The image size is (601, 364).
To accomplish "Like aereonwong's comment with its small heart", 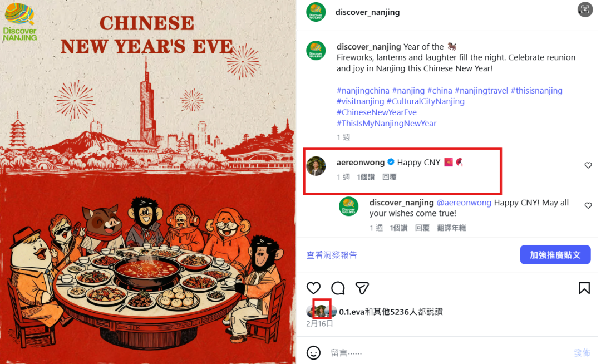I will (588, 165).
